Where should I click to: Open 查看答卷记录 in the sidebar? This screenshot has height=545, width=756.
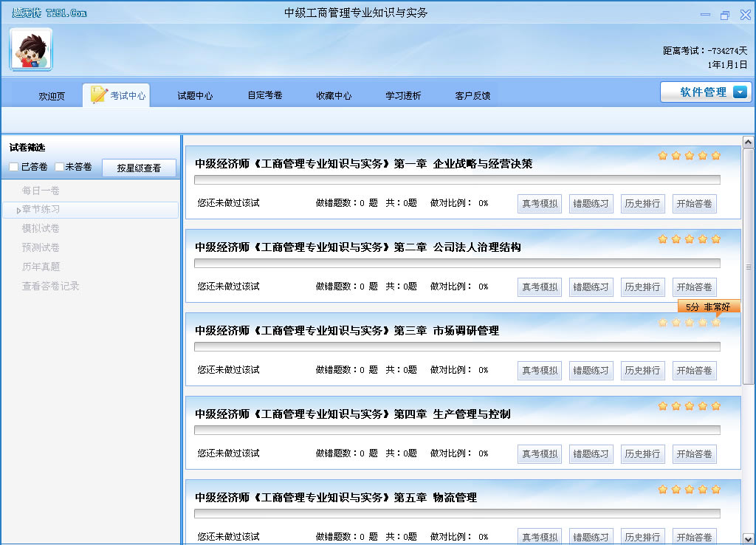click(x=50, y=286)
